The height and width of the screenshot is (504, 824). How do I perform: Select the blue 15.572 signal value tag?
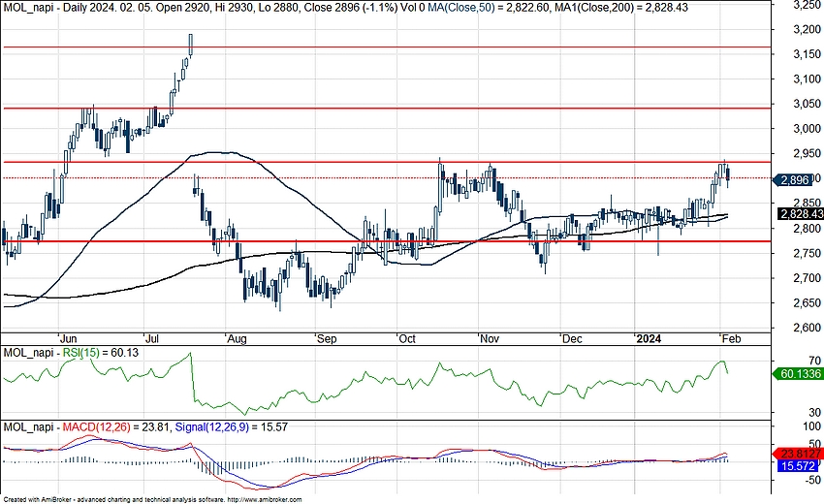800,465
